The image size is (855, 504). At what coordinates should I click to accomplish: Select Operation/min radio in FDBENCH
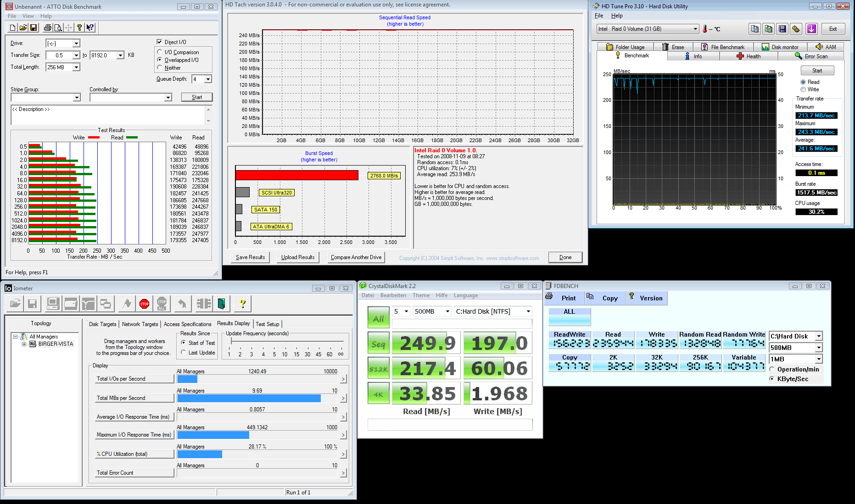(772, 369)
